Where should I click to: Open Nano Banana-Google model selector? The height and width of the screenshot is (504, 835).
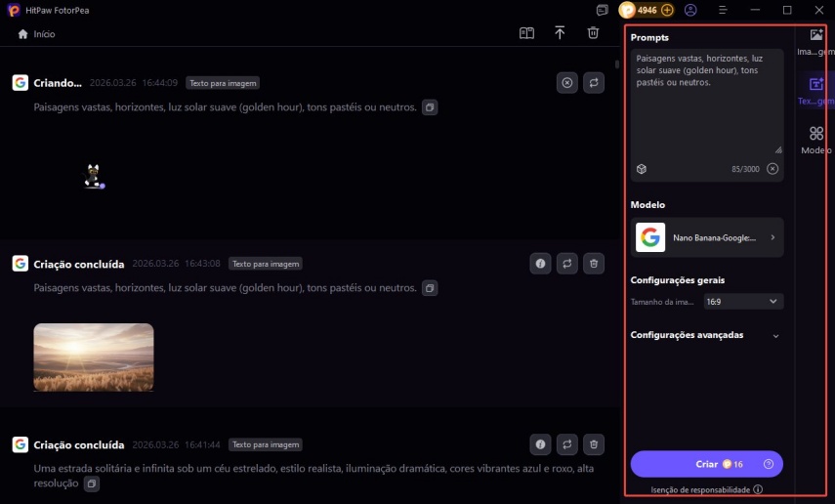707,237
